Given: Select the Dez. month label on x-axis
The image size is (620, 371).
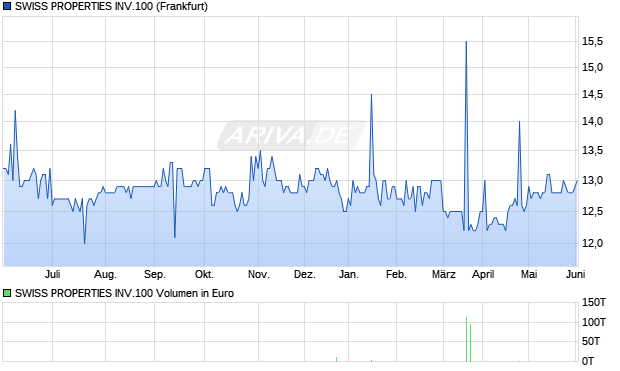Looking at the screenshot, I should coord(305,274).
